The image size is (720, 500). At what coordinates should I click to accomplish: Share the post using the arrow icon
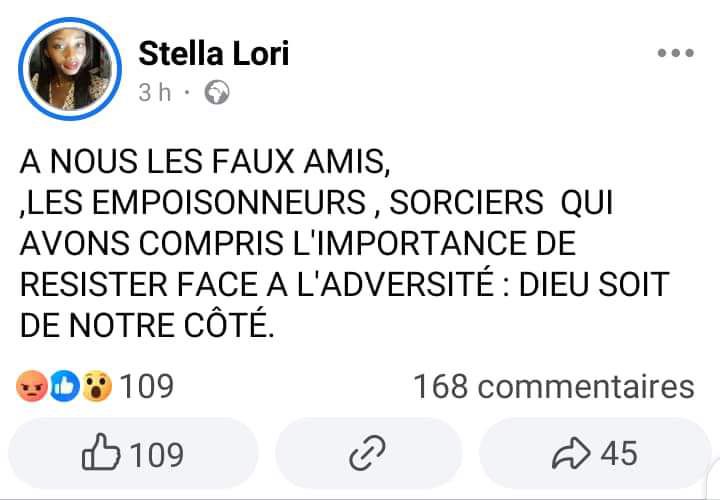click(572, 455)
